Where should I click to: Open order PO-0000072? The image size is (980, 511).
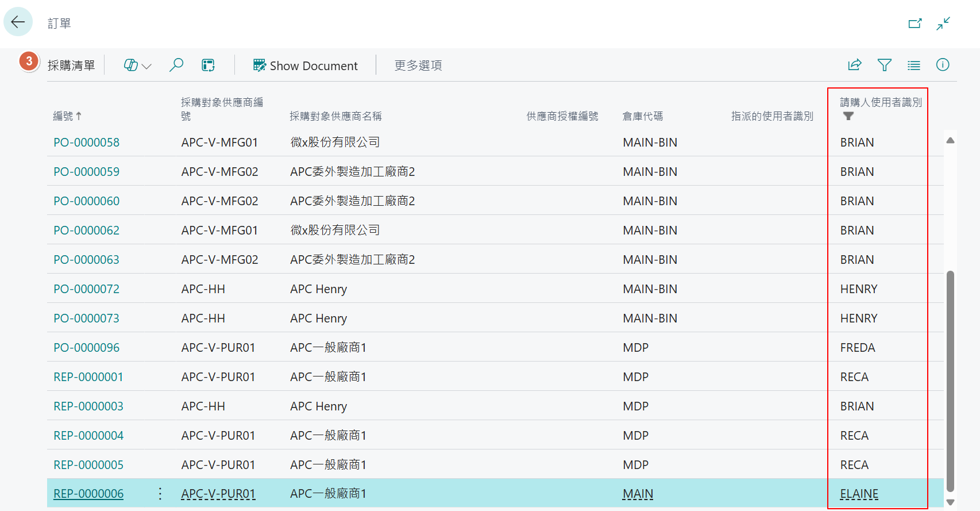pyautogui.click(x=87, y=289)
